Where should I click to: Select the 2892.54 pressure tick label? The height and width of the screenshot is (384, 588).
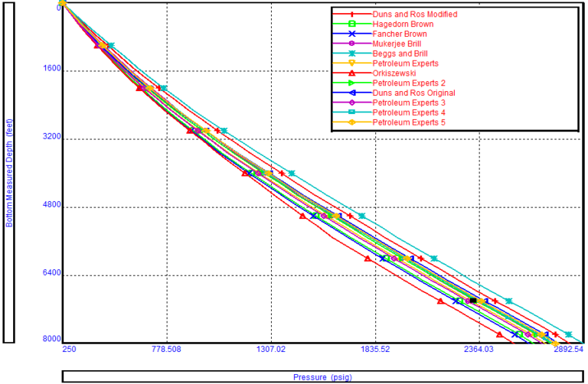(x=568, y=350)
